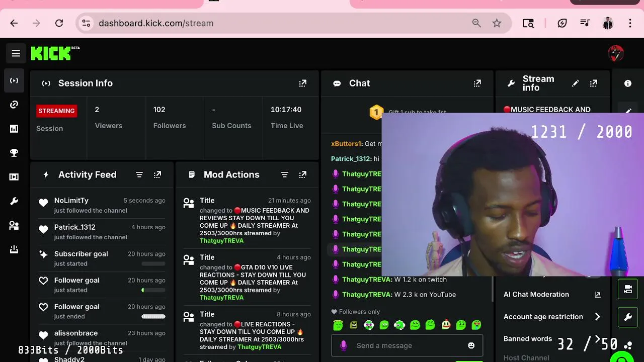Open the user avatar menu

click(x=616, y=53)
